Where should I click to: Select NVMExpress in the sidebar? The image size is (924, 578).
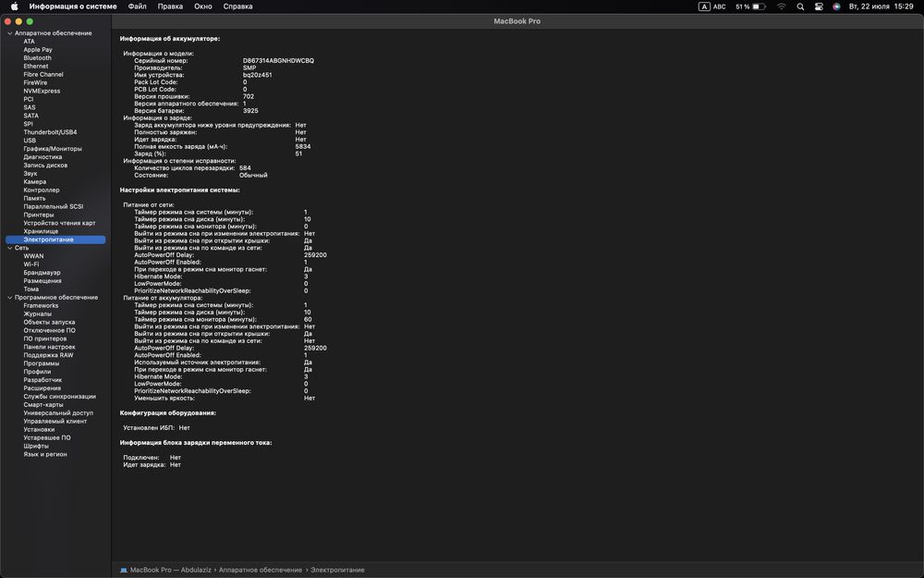click(x=42, y=91)
